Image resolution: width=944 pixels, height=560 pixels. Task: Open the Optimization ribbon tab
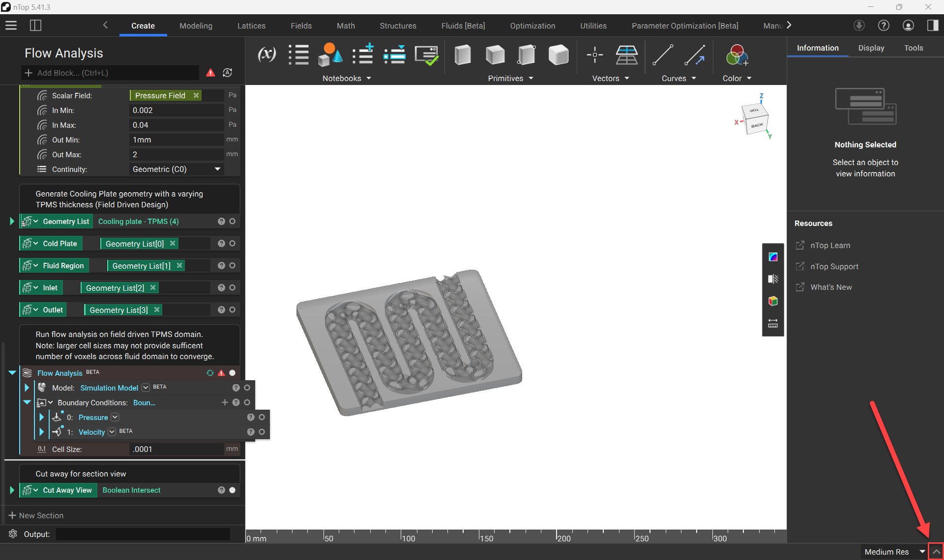coord(532,26)
